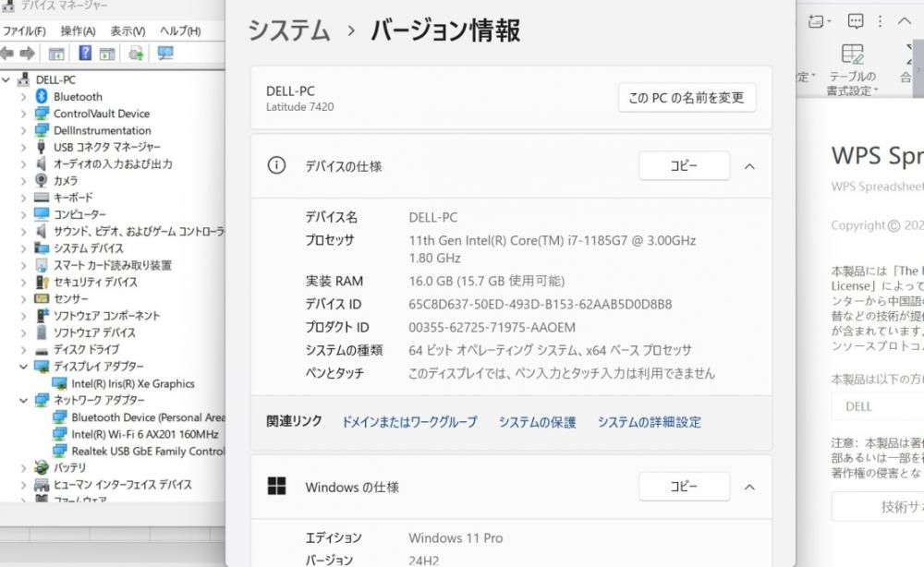Click コピー button for デバイスの仕様
Viewport: 924px width, 567px height.
pos(684,165)
